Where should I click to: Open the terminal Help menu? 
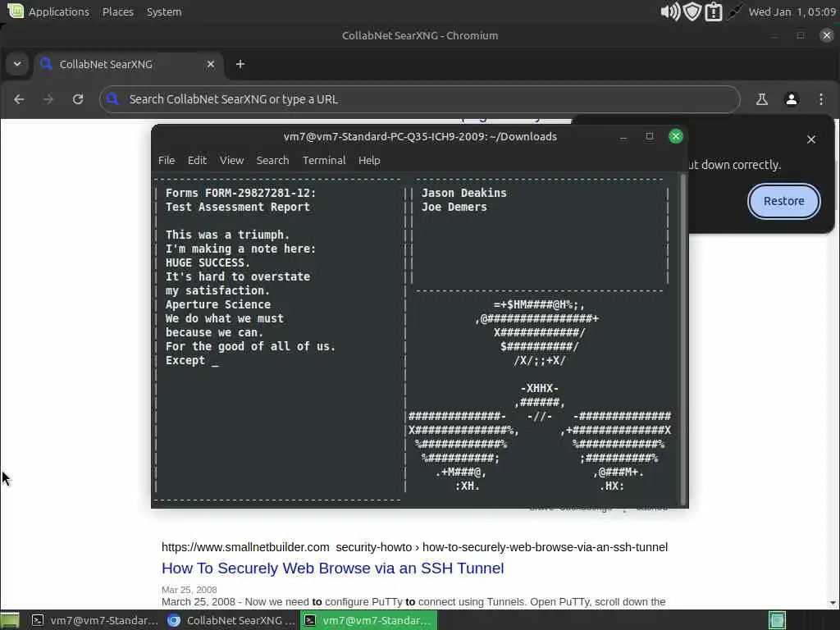point(369,160)
